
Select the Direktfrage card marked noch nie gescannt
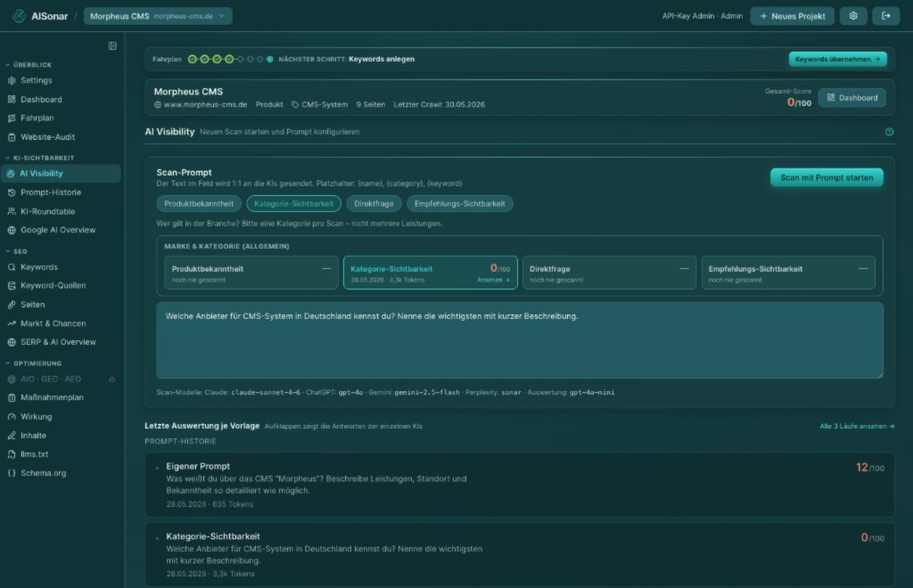point(609,272)
